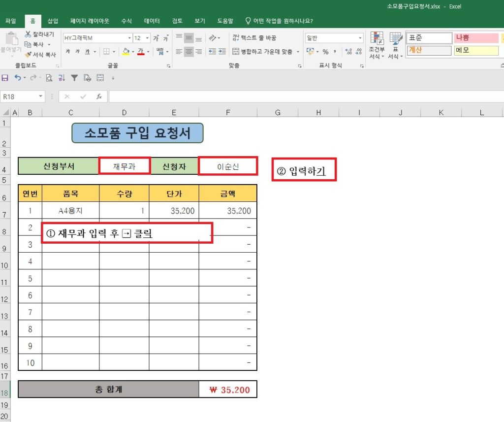The image size is (504, 422).
Task: Select the 계산 cell style
Action: (x=429, y=51)
